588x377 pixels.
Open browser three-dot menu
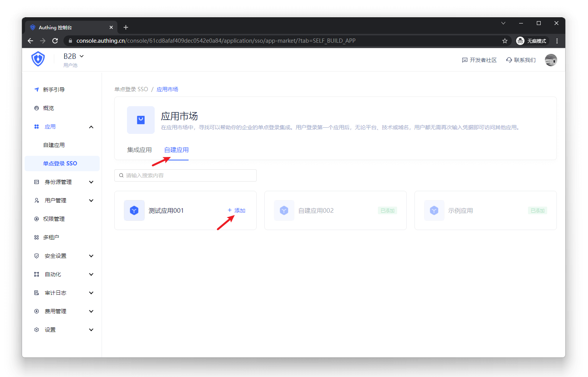(557, 41)
